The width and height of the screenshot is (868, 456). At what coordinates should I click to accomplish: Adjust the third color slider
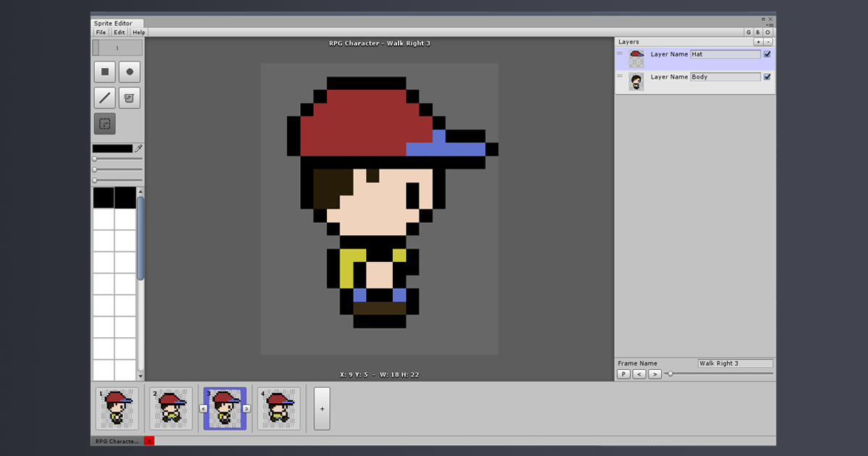coord(117,180)
